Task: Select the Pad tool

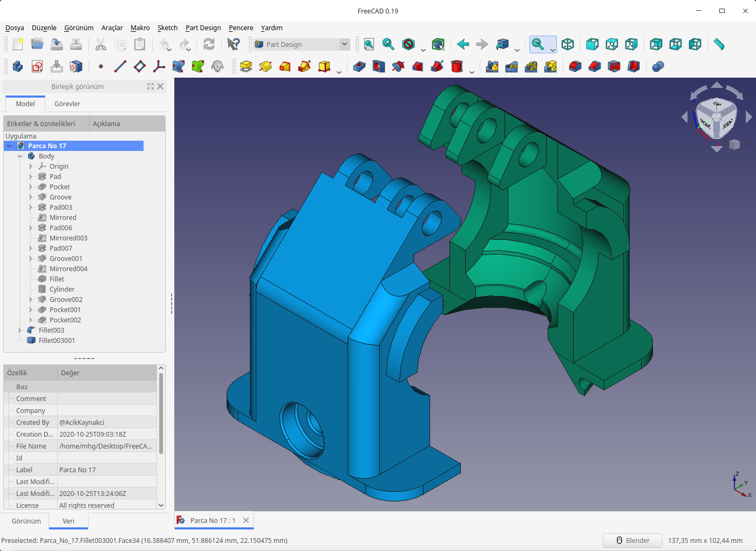Action: 246,66
